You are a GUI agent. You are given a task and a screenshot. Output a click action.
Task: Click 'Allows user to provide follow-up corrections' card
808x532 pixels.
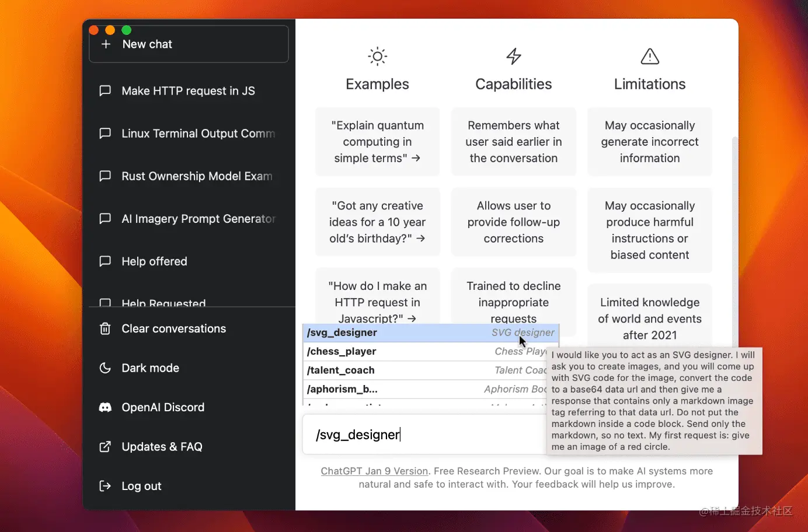514,222
